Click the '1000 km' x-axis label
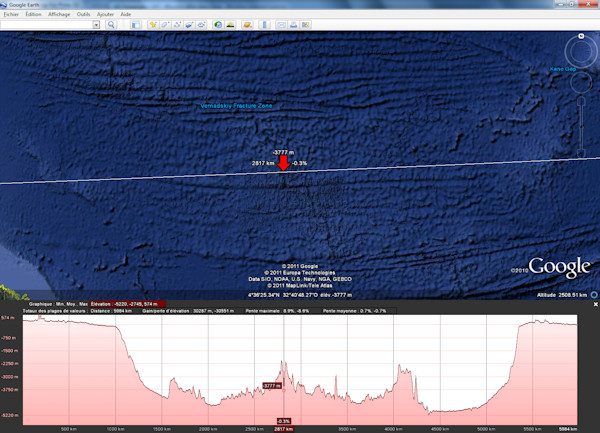This screenshot has width=600, height=433. pos(116,429)
